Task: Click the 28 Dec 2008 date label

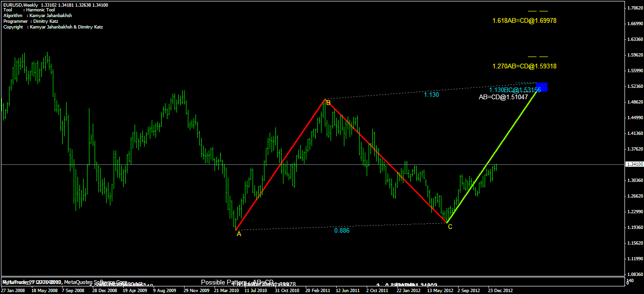Action: tap(104, 290)
